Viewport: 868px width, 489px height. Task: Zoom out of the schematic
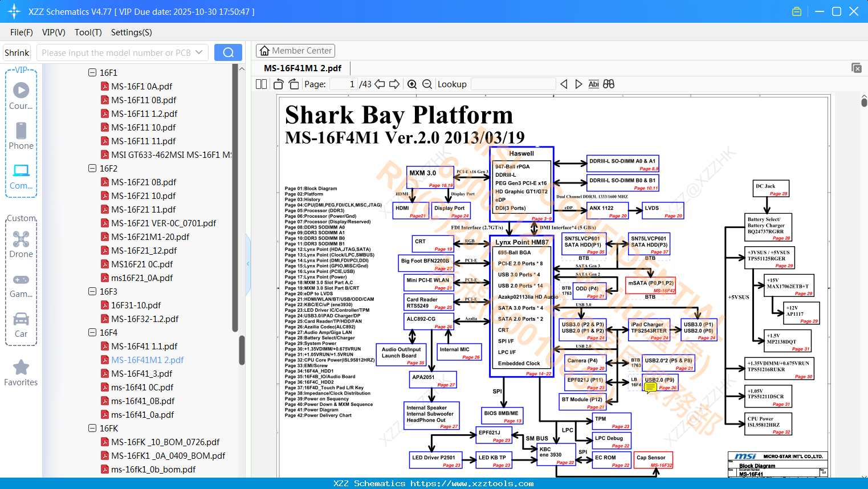[x=427, y=84]
